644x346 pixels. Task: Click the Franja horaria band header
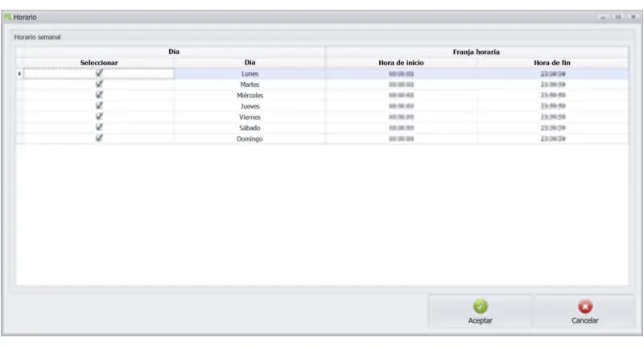click(477, 52)
